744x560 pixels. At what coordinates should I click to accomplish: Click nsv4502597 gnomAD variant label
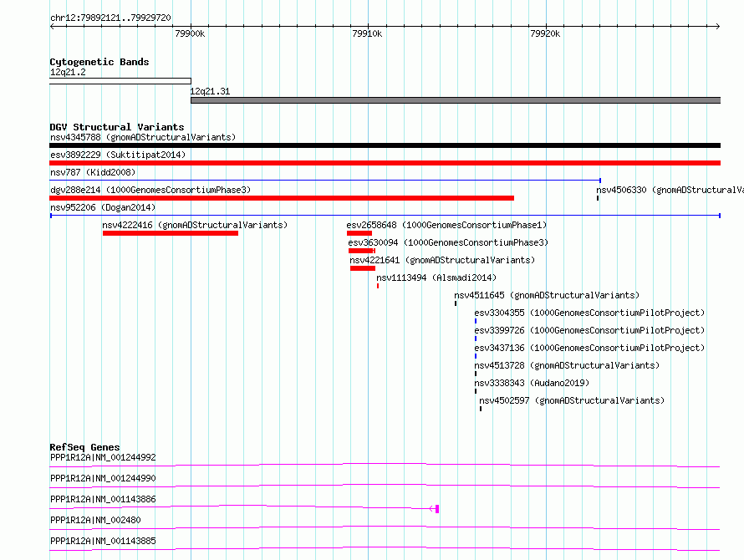point(572,400)
